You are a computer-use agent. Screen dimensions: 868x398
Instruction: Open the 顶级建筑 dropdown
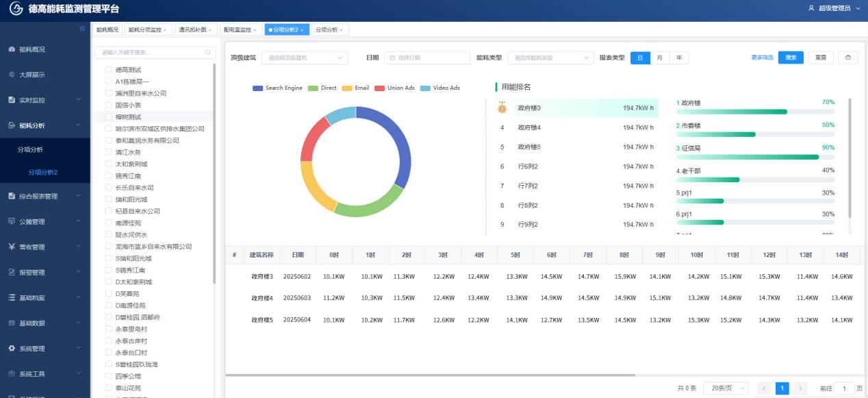click(305, 58)
